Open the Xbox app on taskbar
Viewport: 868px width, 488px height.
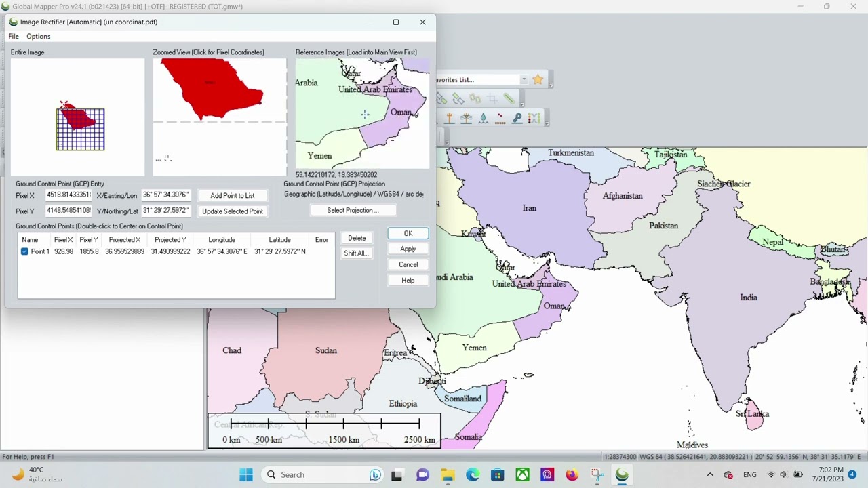pos(522,474)
